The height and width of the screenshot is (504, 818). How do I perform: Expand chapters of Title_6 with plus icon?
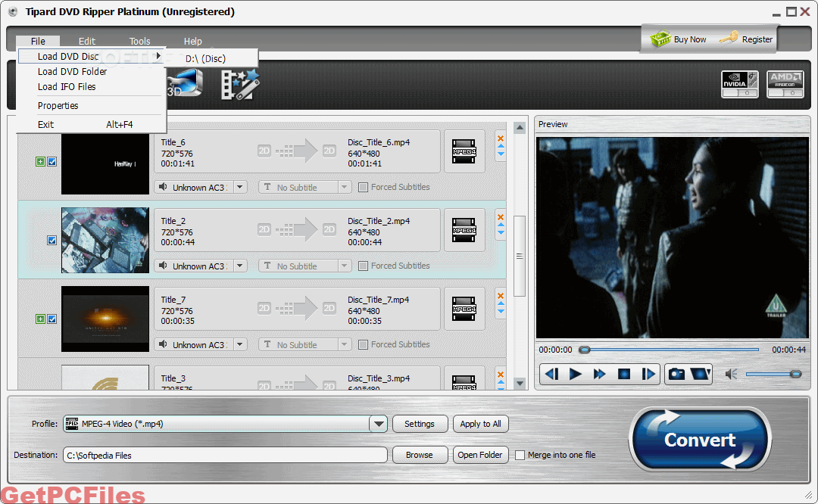coord(40,162)
